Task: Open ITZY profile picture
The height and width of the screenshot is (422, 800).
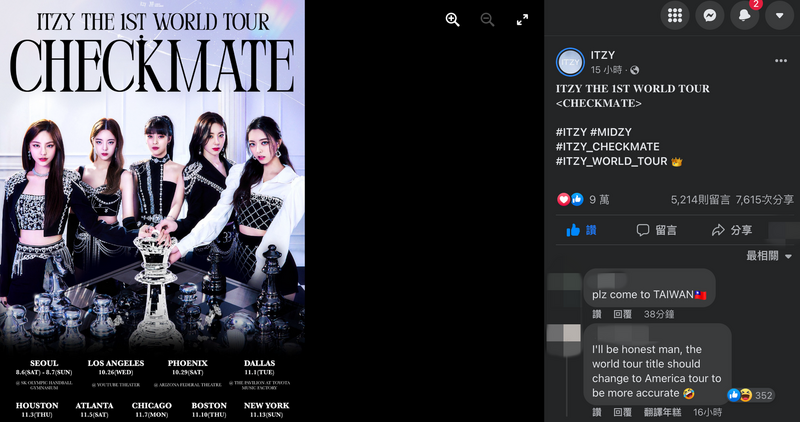Action: 570,62
